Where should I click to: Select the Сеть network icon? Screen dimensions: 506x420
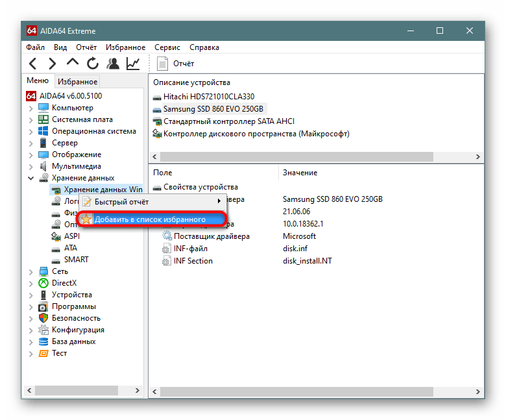(43, 271)
